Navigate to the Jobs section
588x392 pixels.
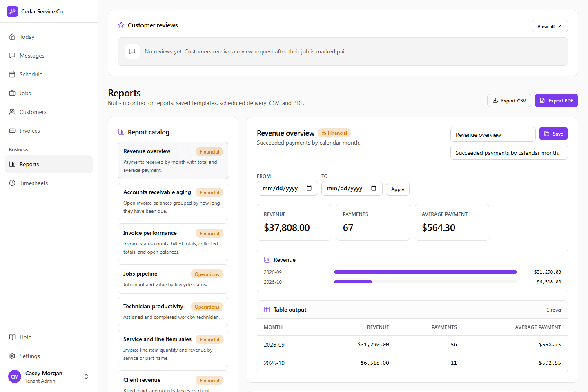point(49,93)
